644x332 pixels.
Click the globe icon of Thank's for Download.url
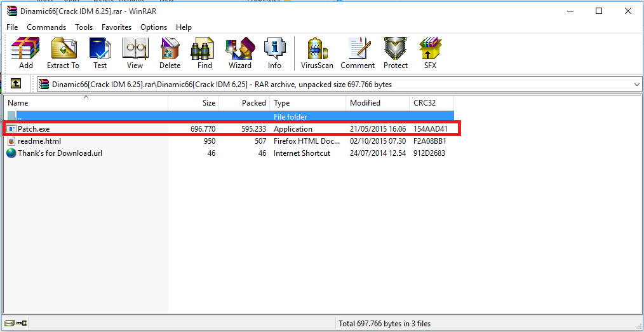click(11, 153)
